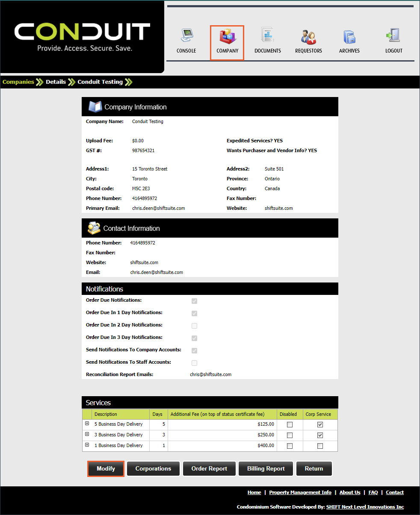Open the Documents icon
This screenshot has width=420, height=515.
coord(268,35)
